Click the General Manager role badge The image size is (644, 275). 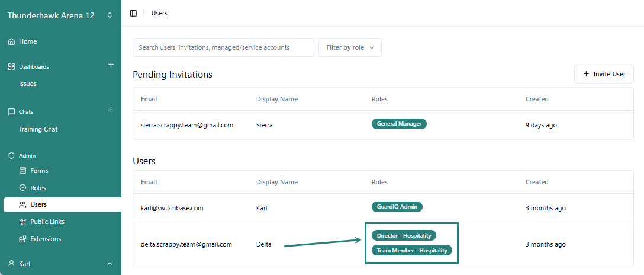tap(399, 124)
